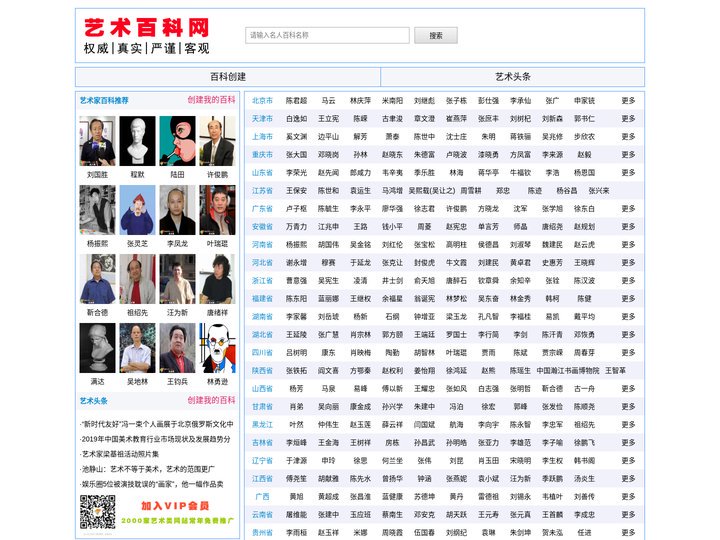Open the '新时代友好' 冯一束个人画展 headline

(157, 424)
